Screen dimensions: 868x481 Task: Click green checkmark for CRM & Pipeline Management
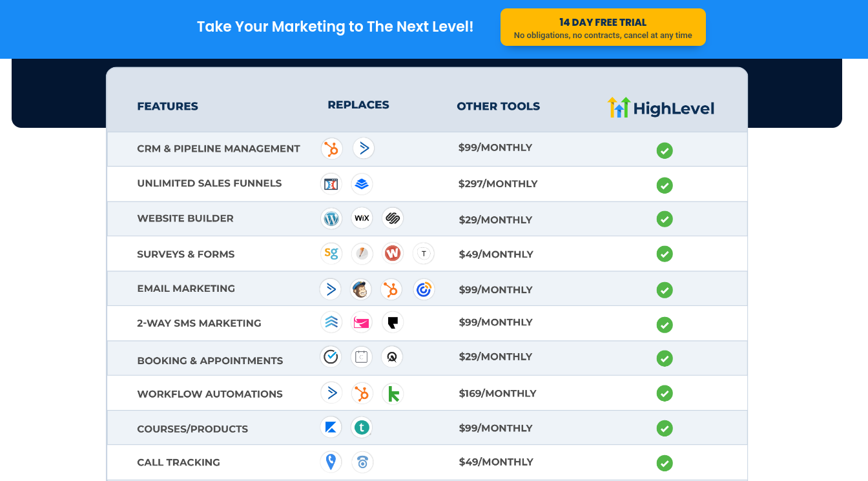tap(665, 150)
